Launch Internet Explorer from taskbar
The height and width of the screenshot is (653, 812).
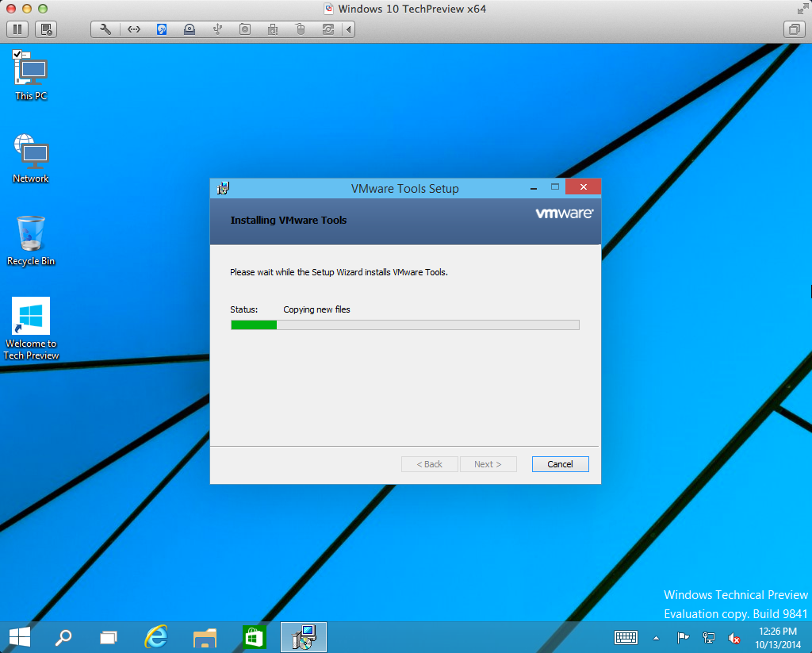[156, 637]
